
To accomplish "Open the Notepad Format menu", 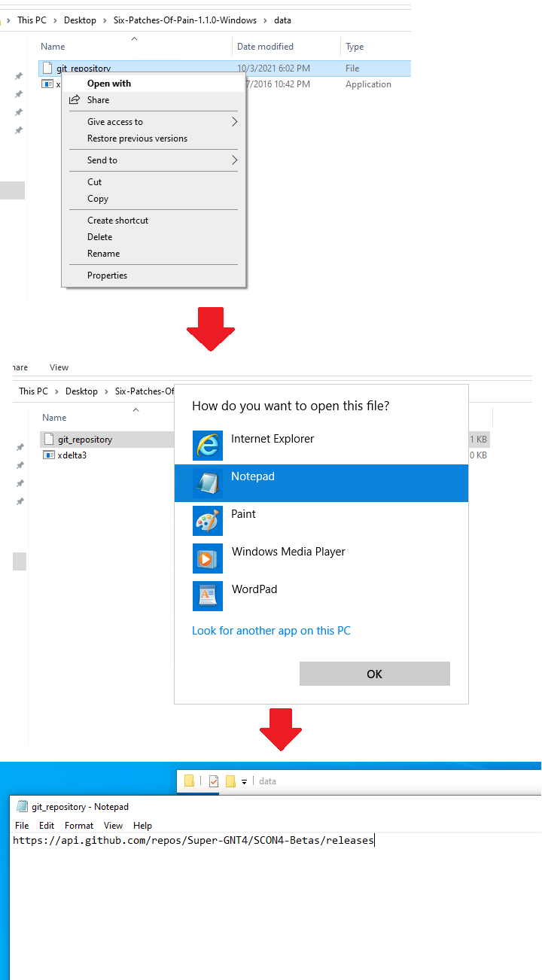I will [x=79, y=826].
